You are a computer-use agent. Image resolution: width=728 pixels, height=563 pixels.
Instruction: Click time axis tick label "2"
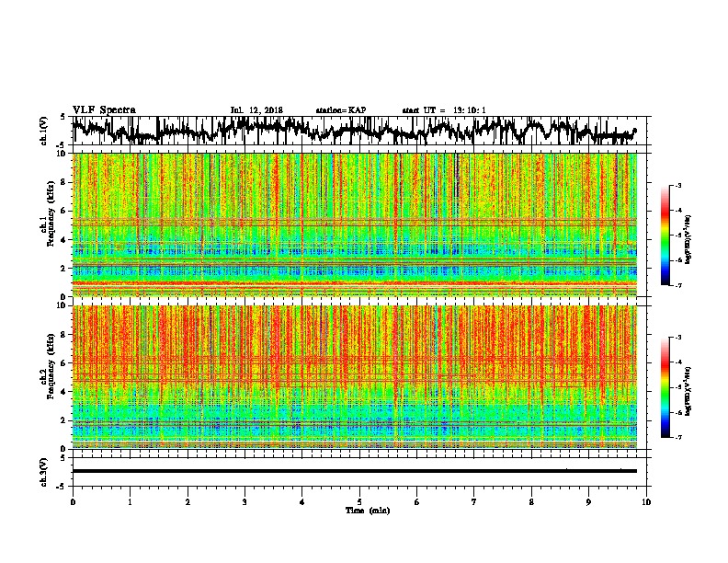click(188, 502)
